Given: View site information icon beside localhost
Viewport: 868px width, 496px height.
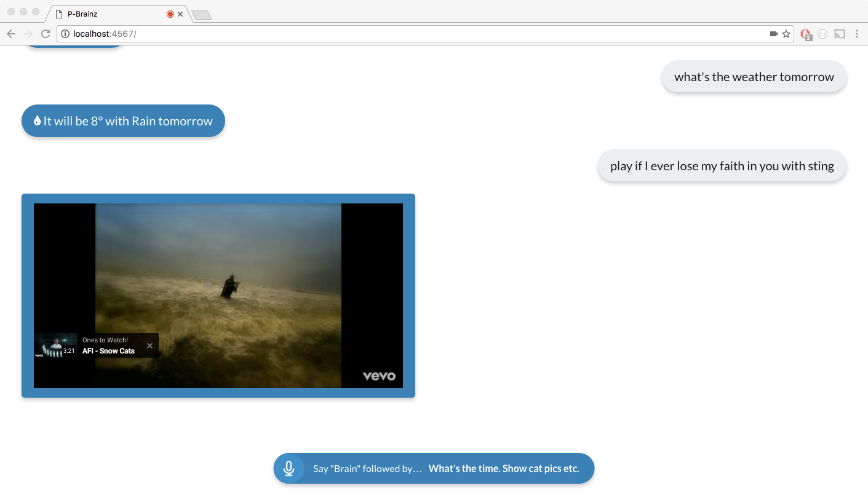Looking at the screenshot, I should click(x=65, y=34).
